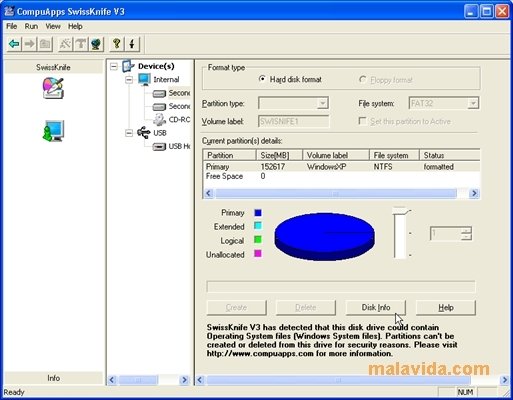Click the device tree right scroll arrow
The width and height of the screenshot is (513, 400).
point(184,380)
